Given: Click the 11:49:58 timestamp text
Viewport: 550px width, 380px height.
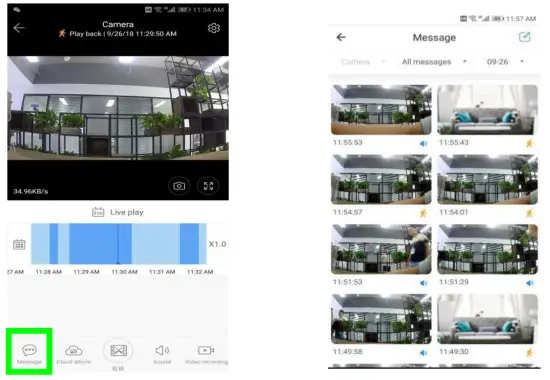Looking at the screenshot, I should coord(348,352).
